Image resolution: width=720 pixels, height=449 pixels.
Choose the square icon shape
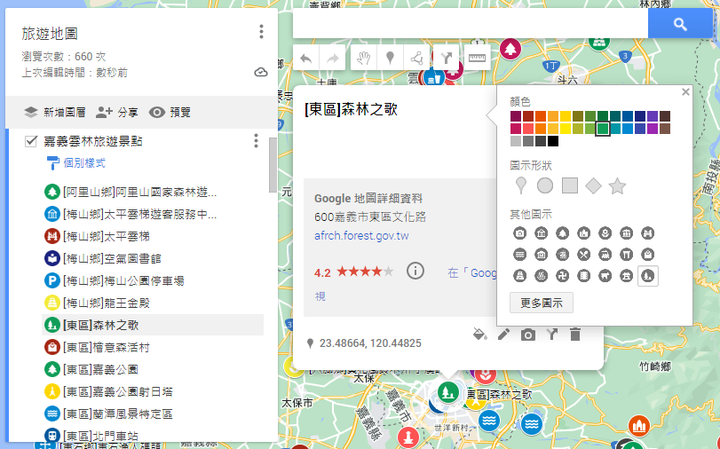[x=570, y=186]
